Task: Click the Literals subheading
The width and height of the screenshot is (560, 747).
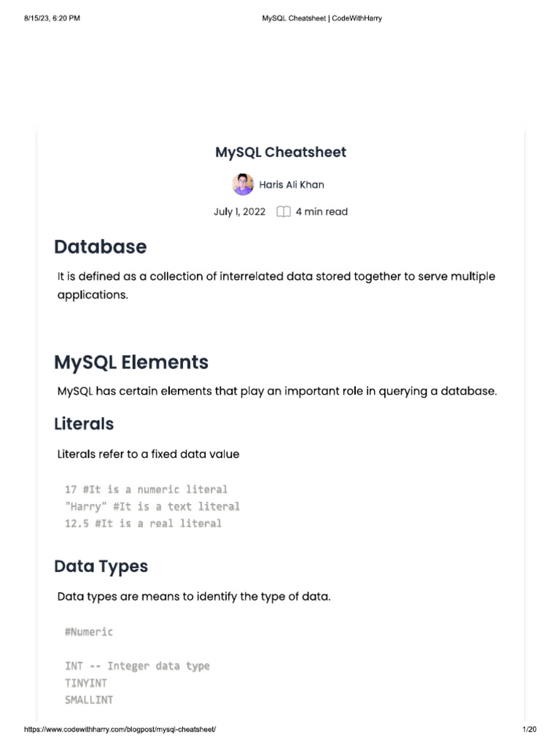Action: tap(84, 423)
